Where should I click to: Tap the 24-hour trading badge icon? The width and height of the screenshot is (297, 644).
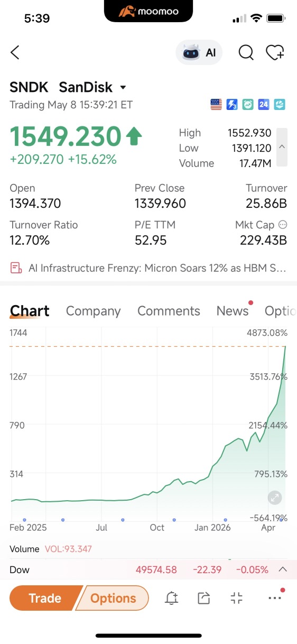[x=264, y=105]
